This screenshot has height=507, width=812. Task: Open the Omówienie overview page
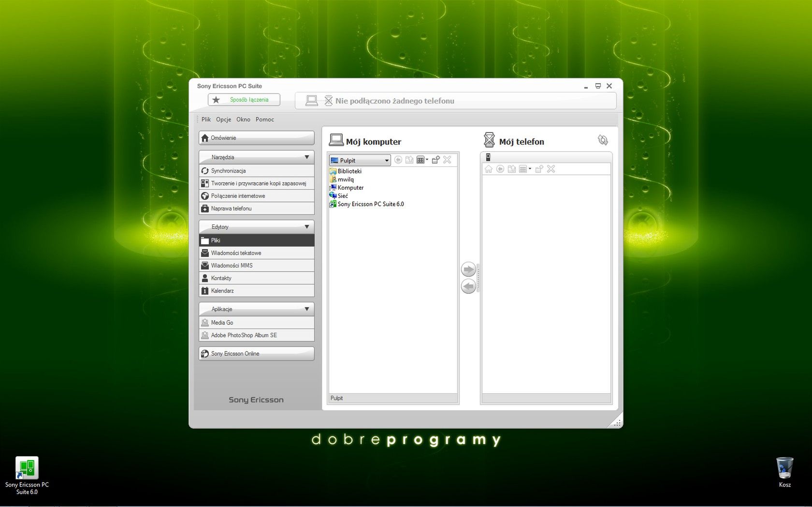(257, 138)
